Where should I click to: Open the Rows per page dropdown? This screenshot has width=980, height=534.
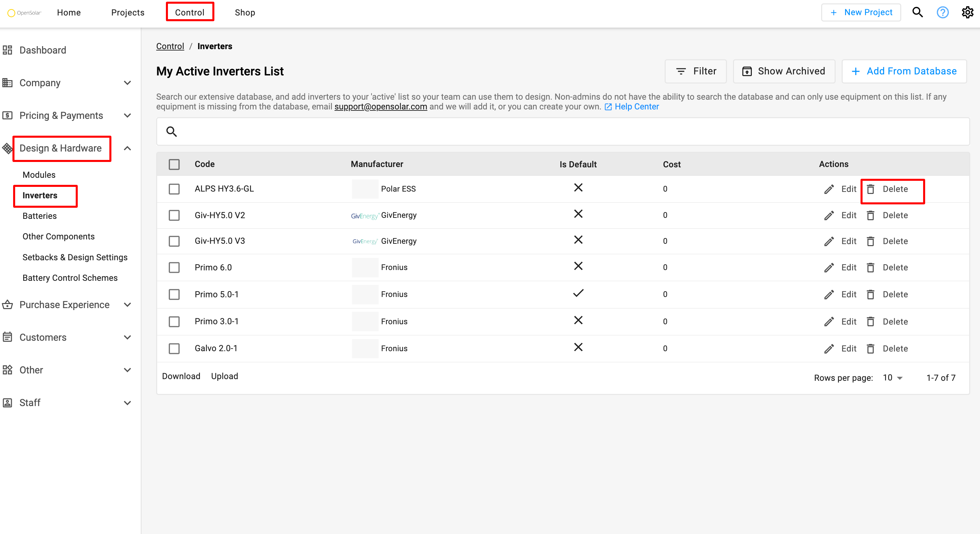click(892, 377)
